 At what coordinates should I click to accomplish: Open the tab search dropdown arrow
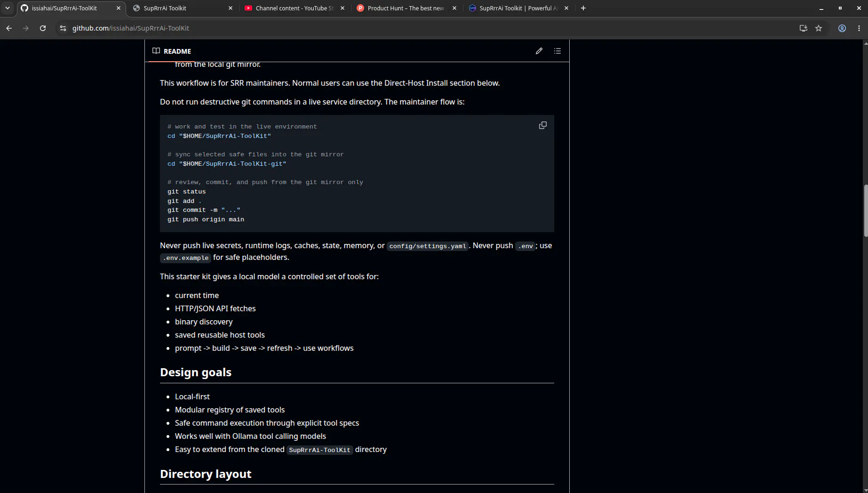[8, 8]
